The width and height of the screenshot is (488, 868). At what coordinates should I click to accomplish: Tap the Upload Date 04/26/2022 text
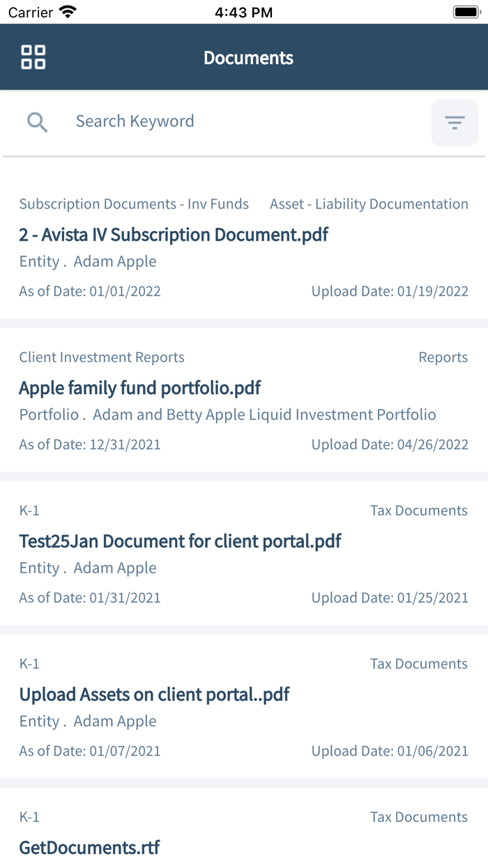390,444
